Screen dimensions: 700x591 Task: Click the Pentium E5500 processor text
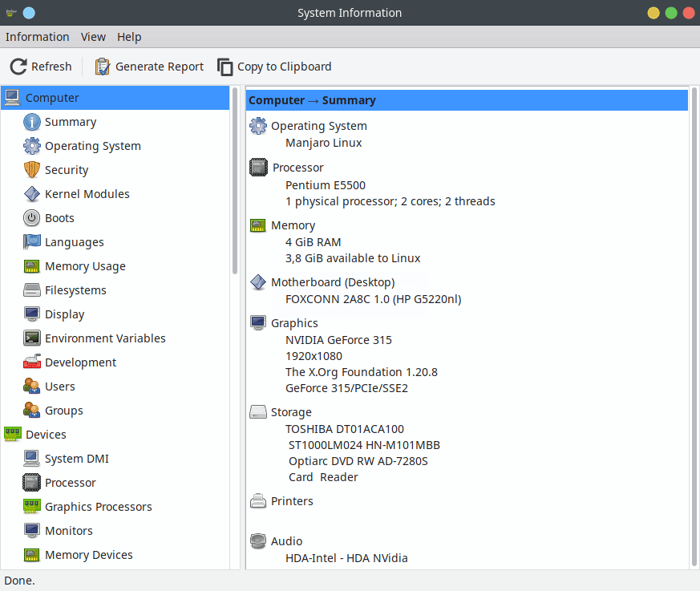pyautogui.click(x=326, y=184)
